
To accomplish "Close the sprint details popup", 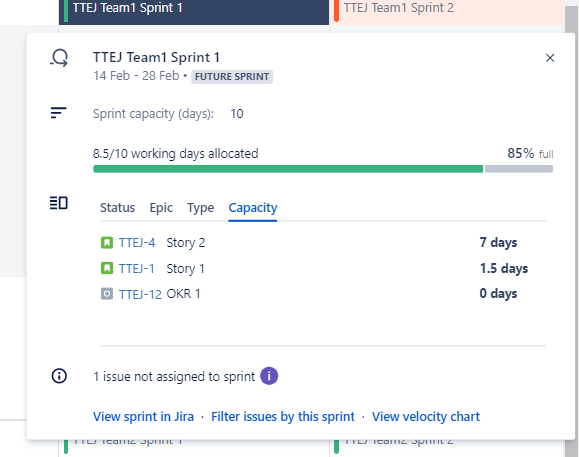I will [550, 58].
